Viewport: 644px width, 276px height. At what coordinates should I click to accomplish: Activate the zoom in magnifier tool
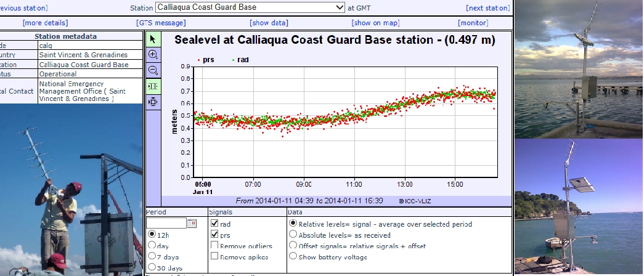(x=153, y=54)
